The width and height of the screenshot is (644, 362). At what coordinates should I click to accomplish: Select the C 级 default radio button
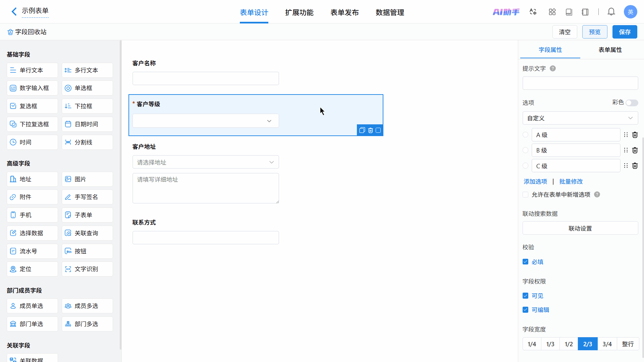(x=525, y=166)
